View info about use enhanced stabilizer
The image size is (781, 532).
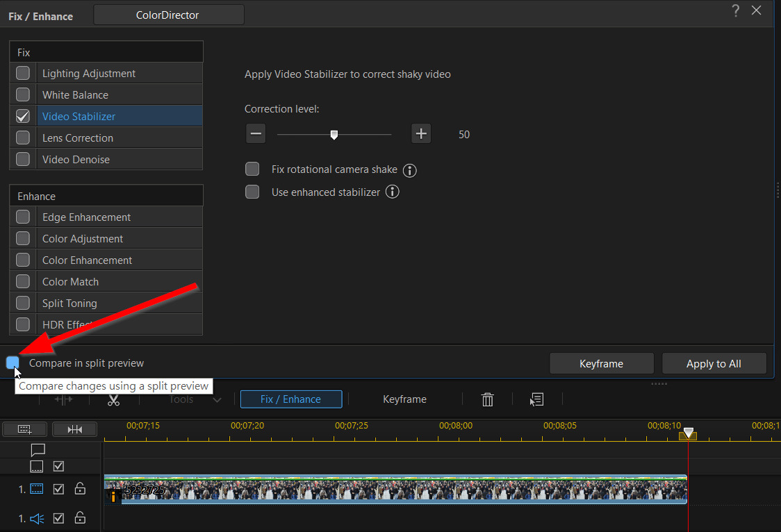(392, 192)
